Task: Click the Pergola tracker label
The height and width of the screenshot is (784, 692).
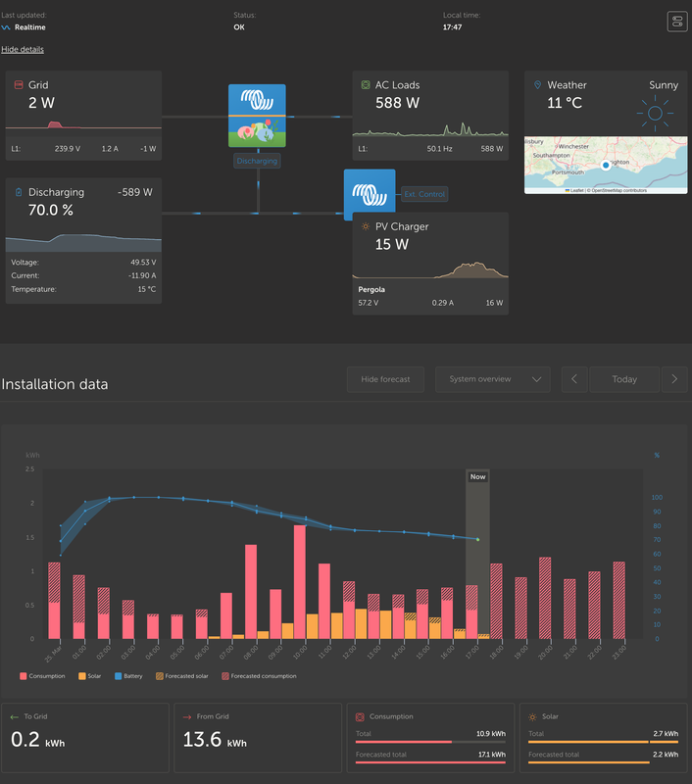Action: click(371, 289)
